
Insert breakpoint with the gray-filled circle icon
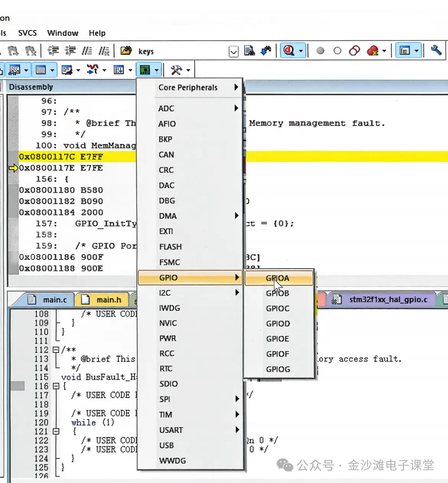point(320,51)
